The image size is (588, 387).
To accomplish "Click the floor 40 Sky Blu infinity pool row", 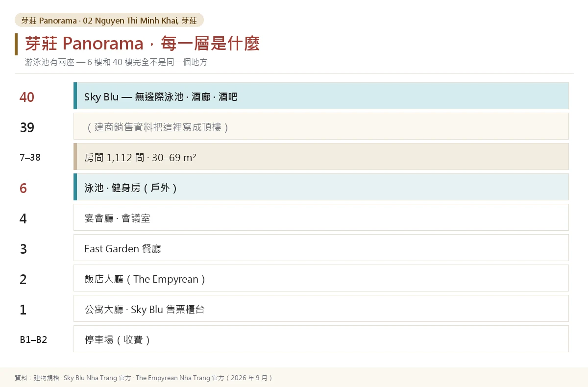I will click(321, 96).
